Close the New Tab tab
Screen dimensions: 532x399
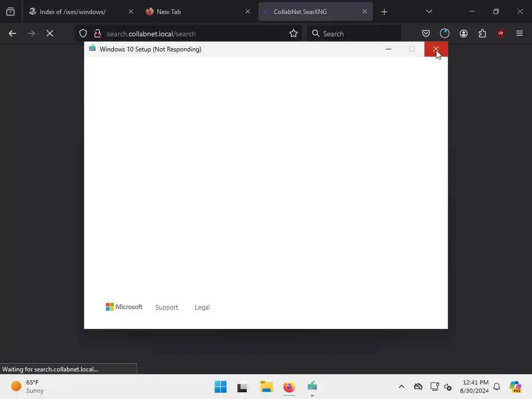pyautogui.click(x=248, y=11)
